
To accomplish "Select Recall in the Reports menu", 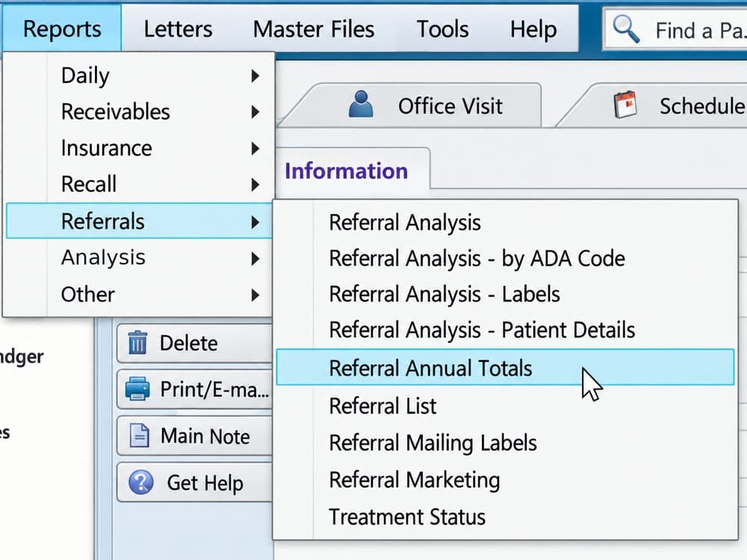I will pos(139,184).
